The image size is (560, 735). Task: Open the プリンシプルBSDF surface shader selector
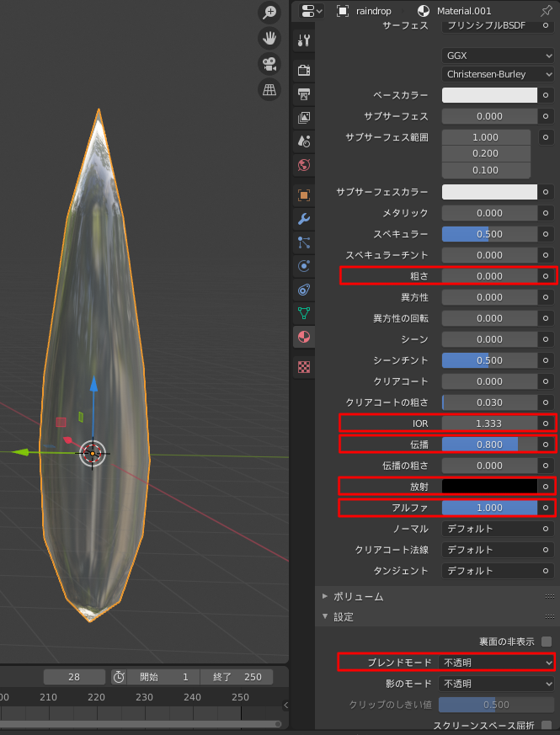(489, 25)
